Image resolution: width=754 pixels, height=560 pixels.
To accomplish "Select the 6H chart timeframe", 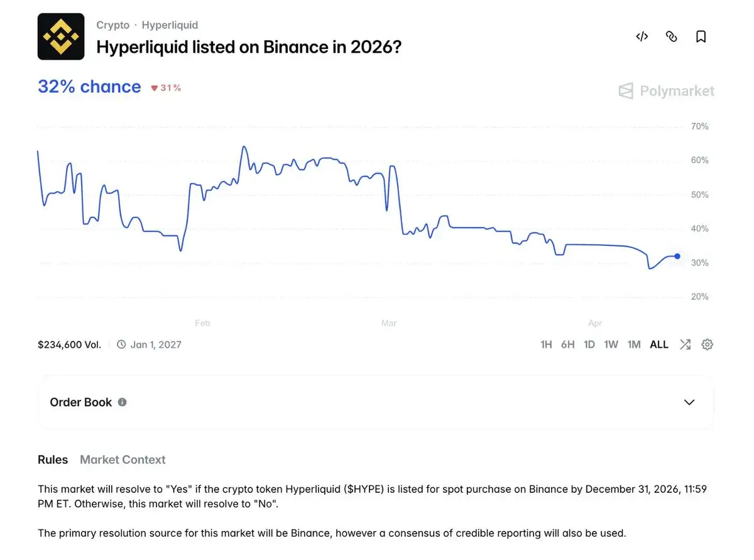I will point(567,344).
